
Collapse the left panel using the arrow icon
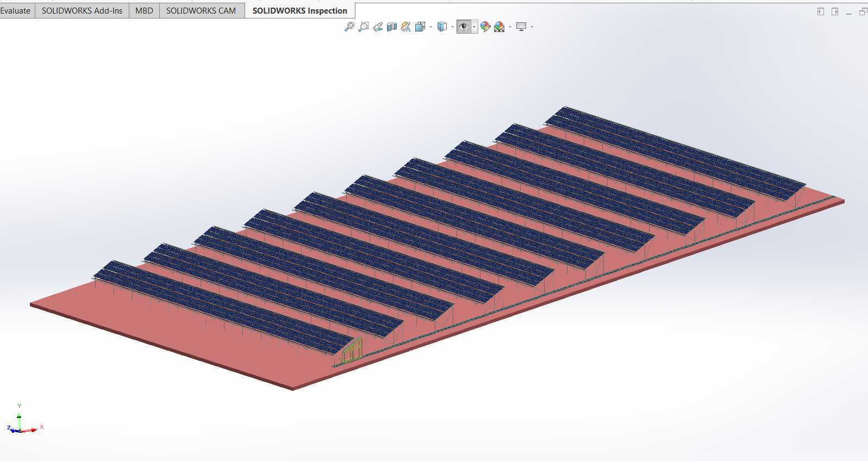821,11
